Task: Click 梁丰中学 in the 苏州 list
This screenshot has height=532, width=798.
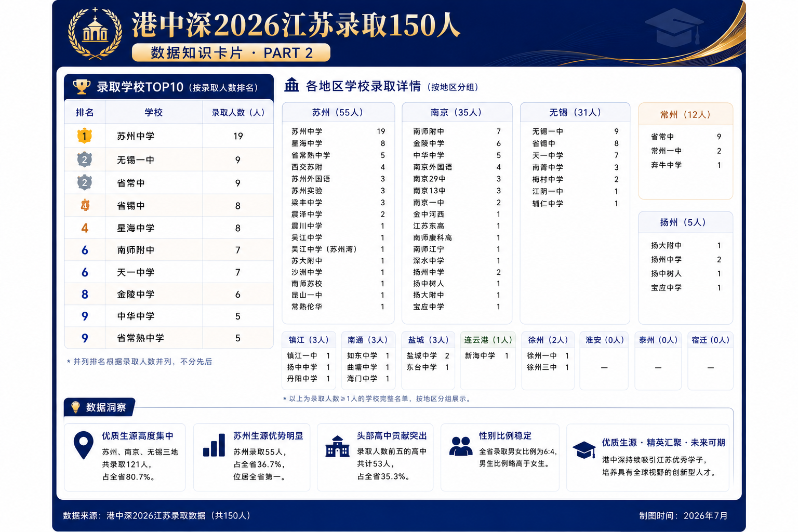Action: [x=307, y=203]
